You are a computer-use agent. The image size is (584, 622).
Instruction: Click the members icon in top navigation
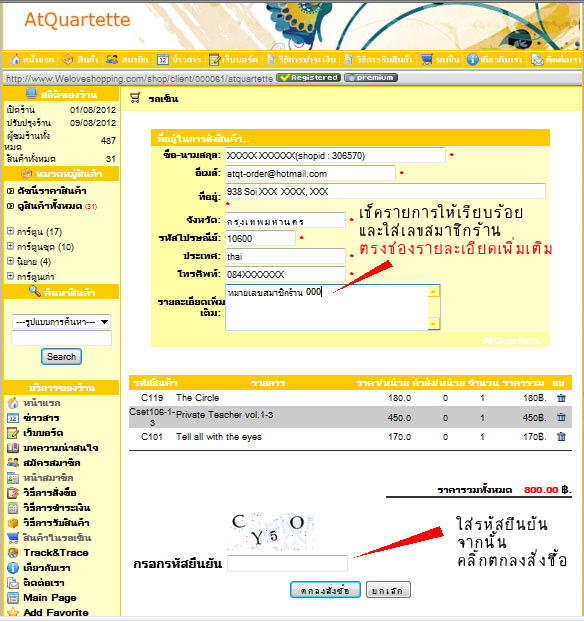[112, 60]
